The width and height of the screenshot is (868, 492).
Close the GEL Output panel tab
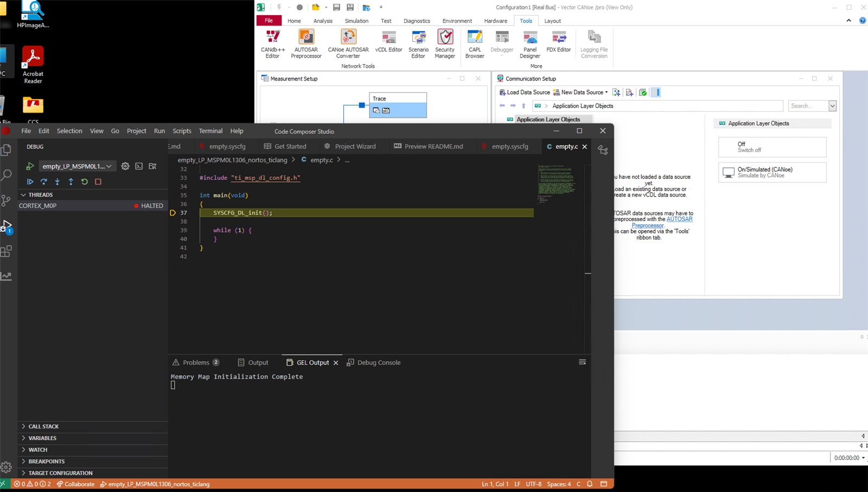[336, 363]
